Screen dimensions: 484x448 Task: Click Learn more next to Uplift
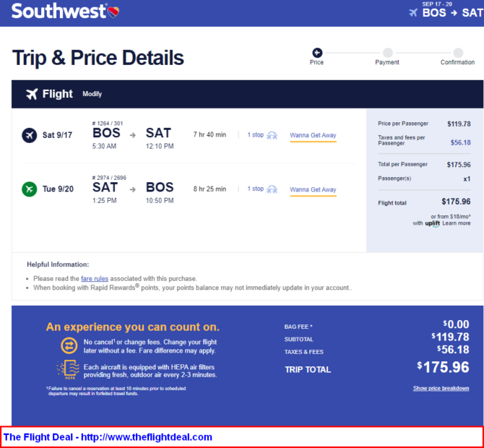pyautogui.click(x=456, y=223)
